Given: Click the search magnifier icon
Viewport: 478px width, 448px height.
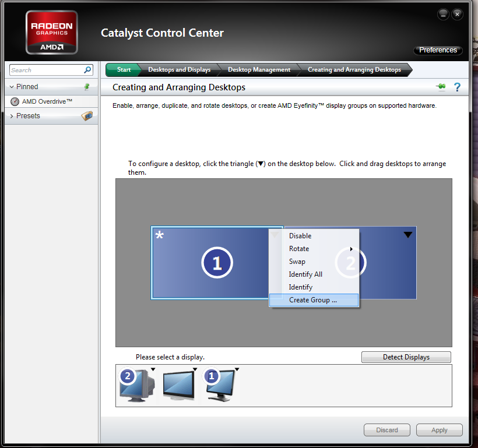Looking at the screenshot, I should (87, 70).
